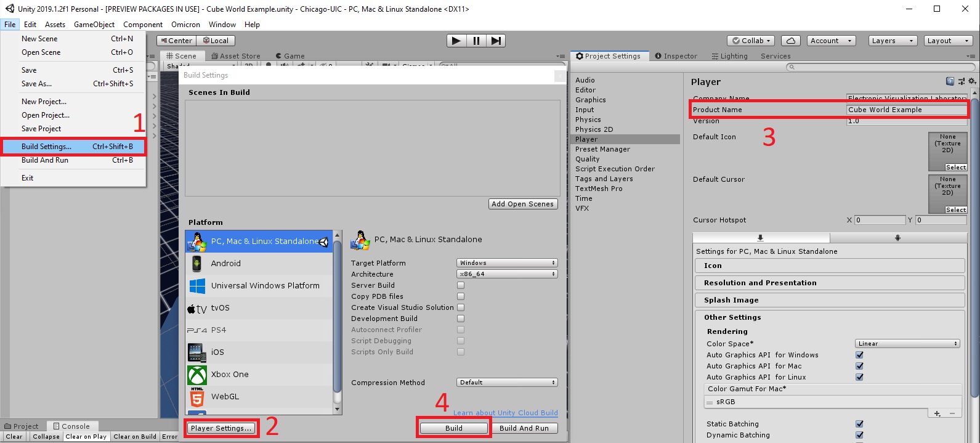
Task: Select the iOS platform icon
Action: 197,352
